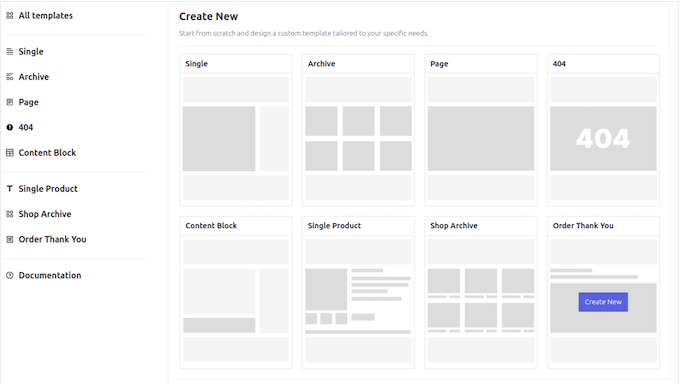Image resolution: width=680 pixels, height=384 pixels.
Task: Choose the Archive template card preview
Action: [358, 138]
